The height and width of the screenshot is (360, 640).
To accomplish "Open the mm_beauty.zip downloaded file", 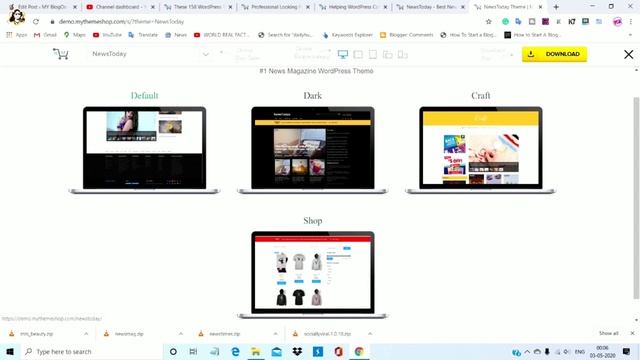I will 37,333.
